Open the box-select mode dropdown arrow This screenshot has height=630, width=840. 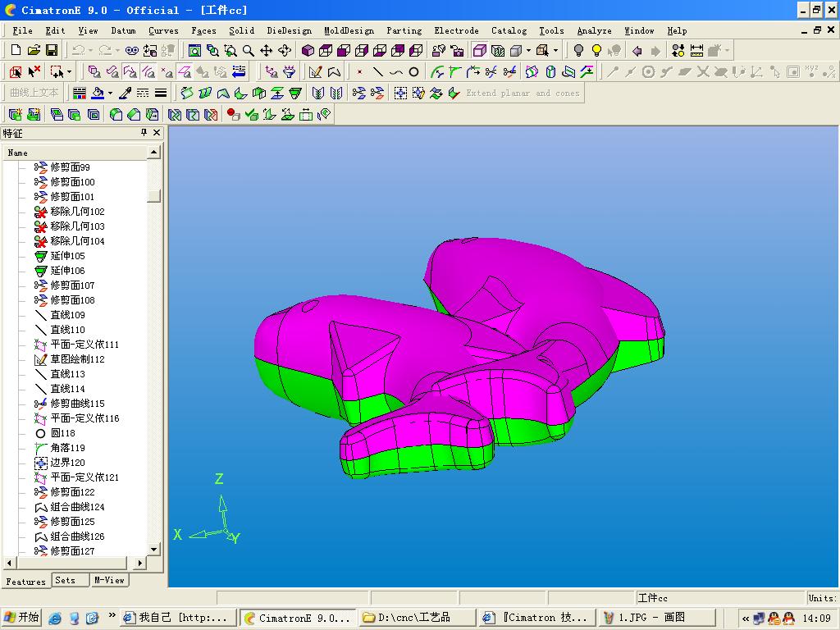69,71
